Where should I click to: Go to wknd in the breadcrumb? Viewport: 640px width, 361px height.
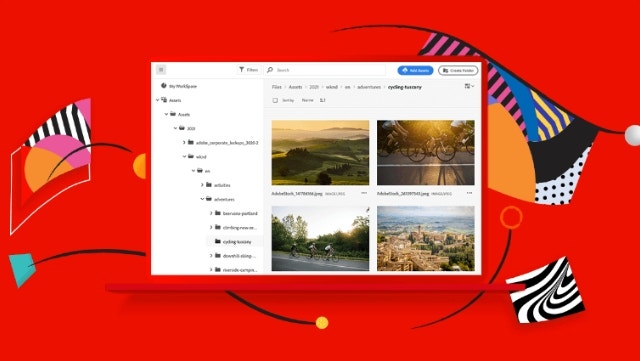click(x=331, y=87)
